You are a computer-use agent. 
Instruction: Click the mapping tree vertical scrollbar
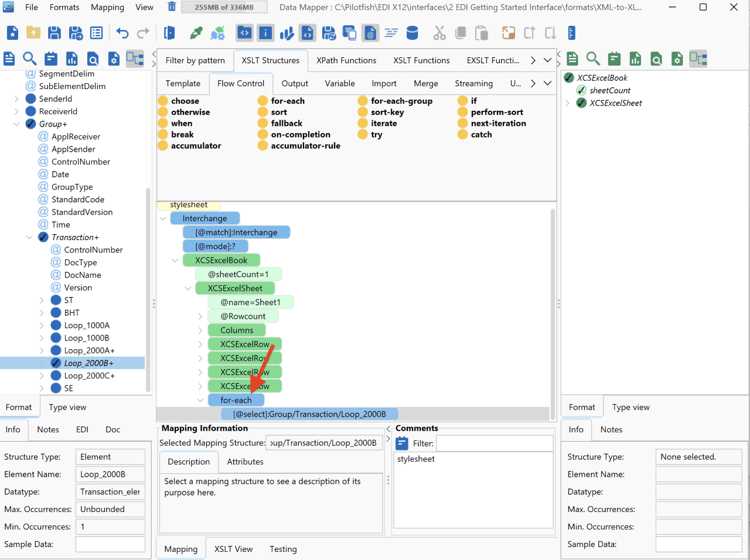[x=553, y=313]
